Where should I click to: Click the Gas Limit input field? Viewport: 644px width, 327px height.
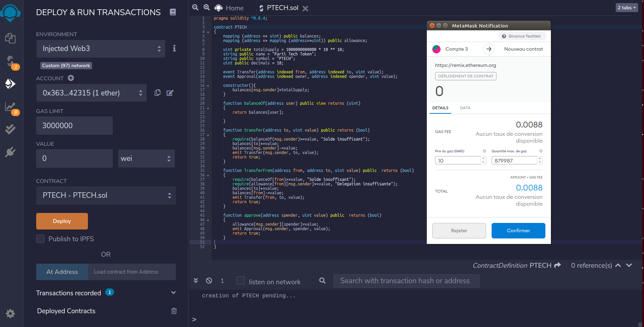coord(74,125)
